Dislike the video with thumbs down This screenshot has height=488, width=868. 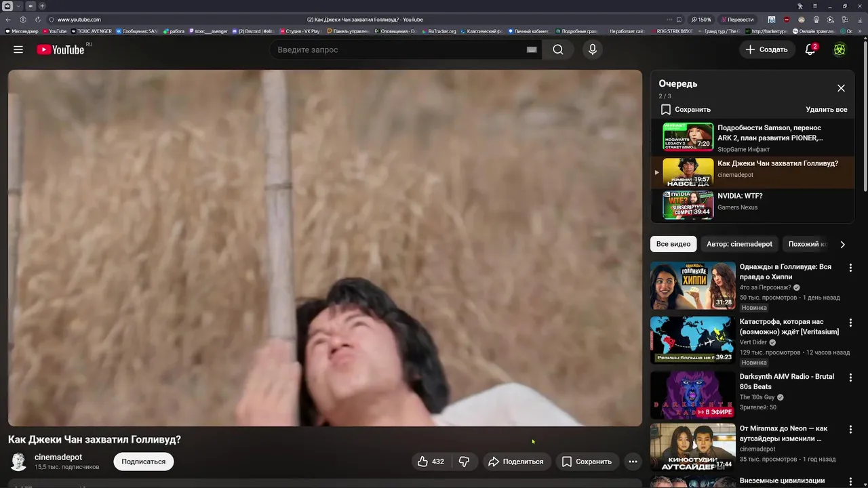pos(464,462)
